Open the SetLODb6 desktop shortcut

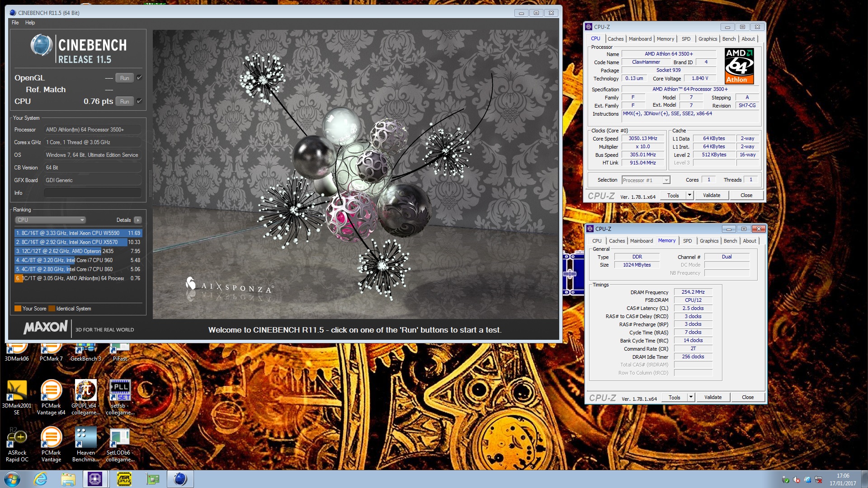click(120, 444)
